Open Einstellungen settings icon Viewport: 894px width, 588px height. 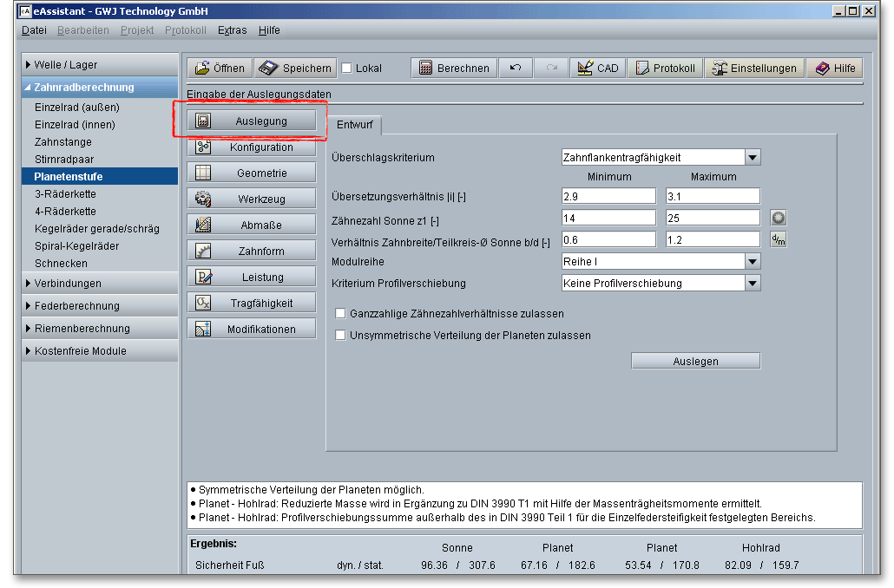[719, 69]
